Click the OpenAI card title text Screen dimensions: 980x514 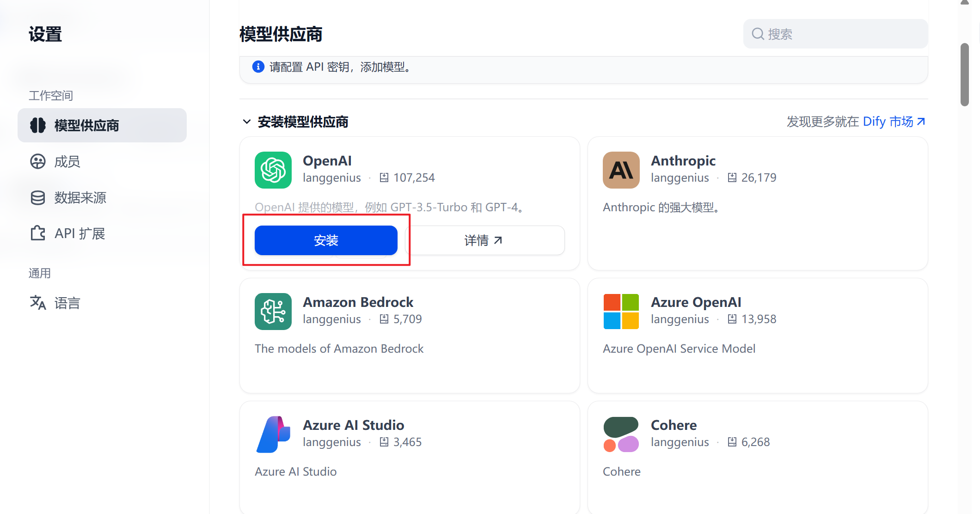point(327,160)
